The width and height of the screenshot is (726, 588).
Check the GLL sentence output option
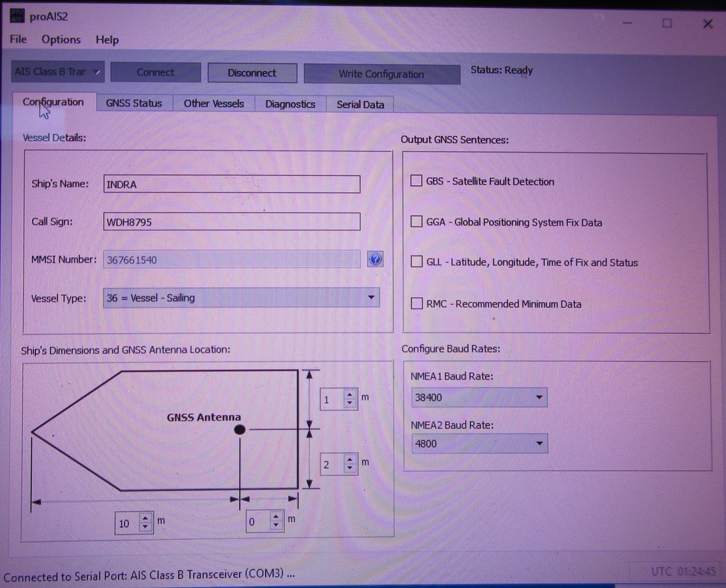(x=416, y=262)
